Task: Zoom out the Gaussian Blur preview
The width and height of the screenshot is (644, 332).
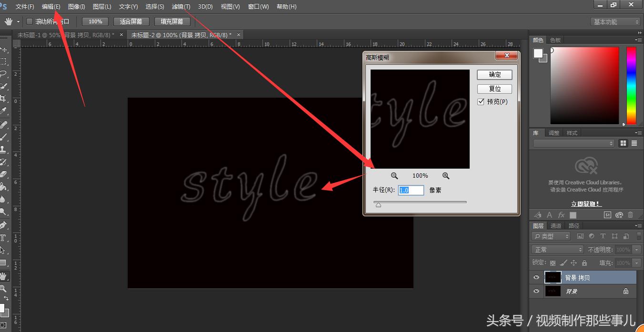Action: click(394, 176)
